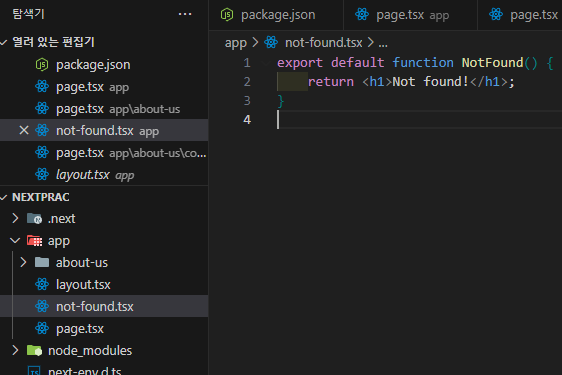Place cursor on empty line 4
Image resolution: width=562 pixels, height=375 pixels.
coord(420,120)
